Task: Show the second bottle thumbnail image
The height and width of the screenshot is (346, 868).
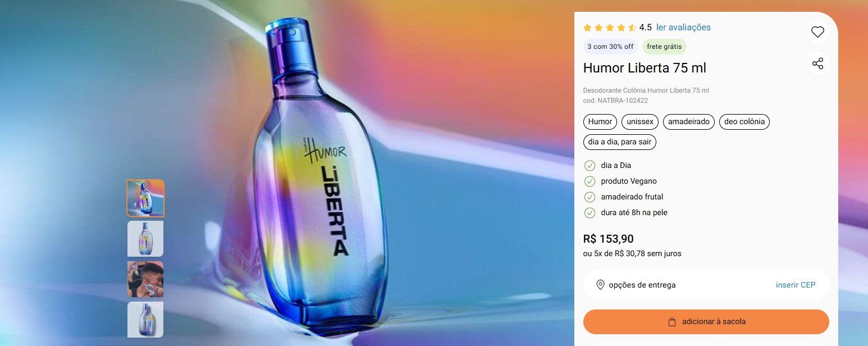Action: pyautogui.click(x=145, y=239)
